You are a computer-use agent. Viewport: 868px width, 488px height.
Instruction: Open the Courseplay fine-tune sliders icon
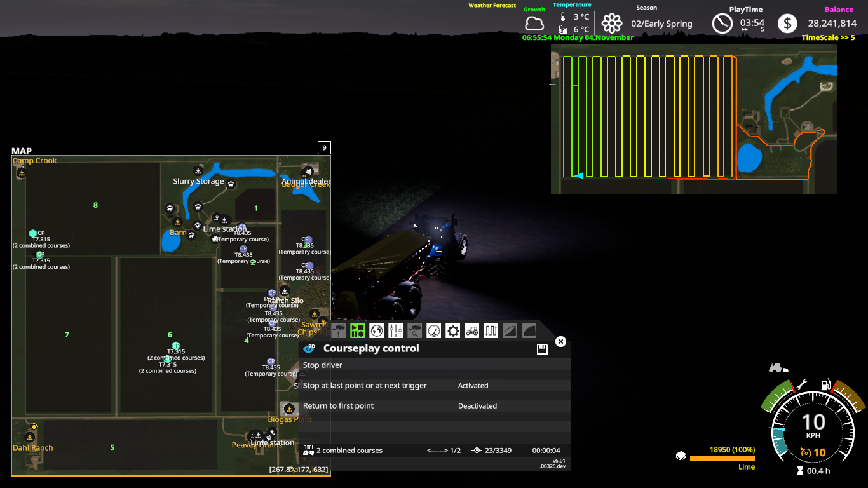pos(395,330)
